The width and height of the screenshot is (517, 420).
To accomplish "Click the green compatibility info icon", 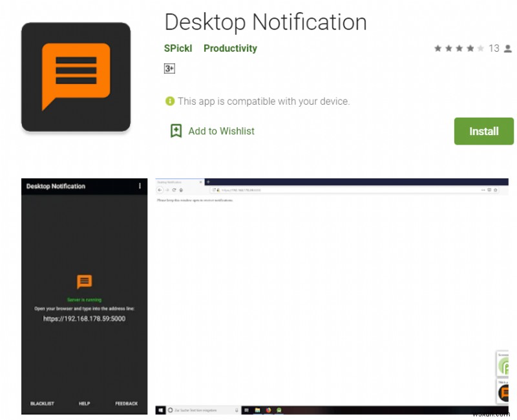I will 170,101.
